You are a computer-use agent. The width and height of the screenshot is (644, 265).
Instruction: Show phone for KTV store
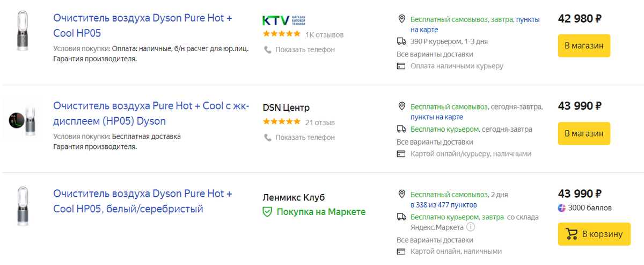tap(305, 49)
